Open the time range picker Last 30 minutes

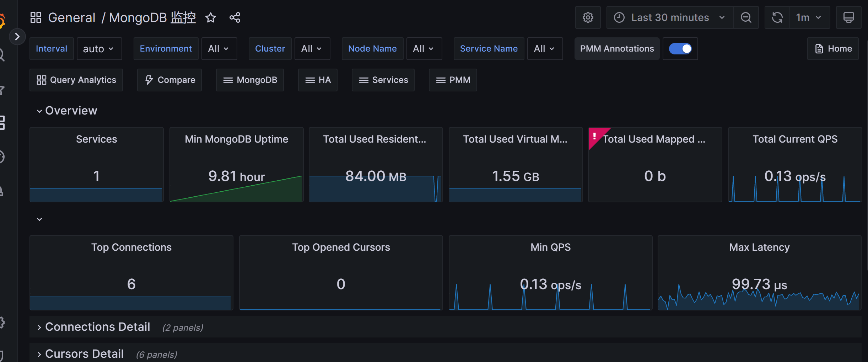(670, 17)
